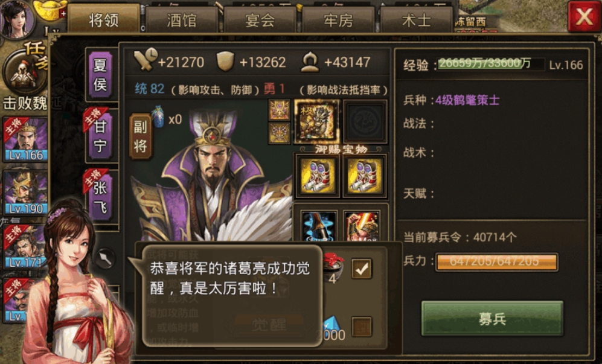Click the empty treasure slot
The height and width of the screenshot is (364, 602).
(365, 121)
